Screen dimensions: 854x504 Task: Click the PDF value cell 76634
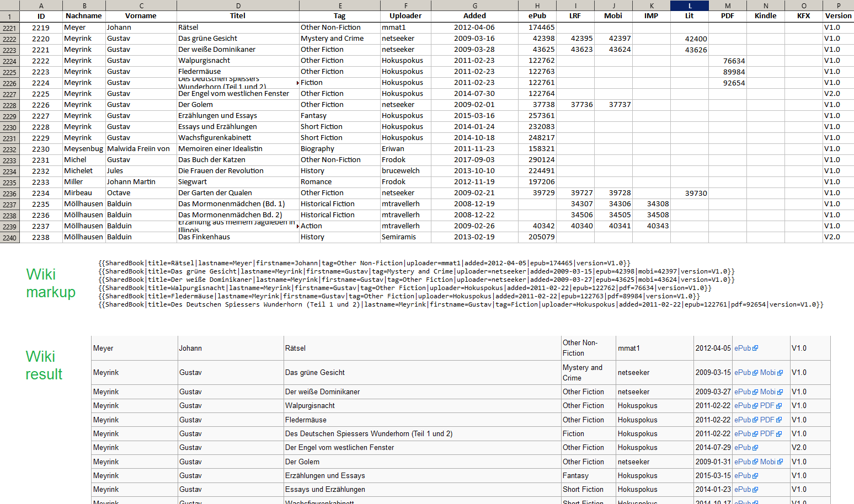pos(727,61)
